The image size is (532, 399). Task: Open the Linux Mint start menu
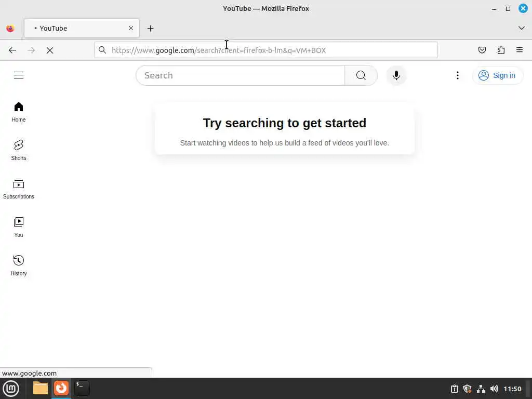click(x=11, y=389)
